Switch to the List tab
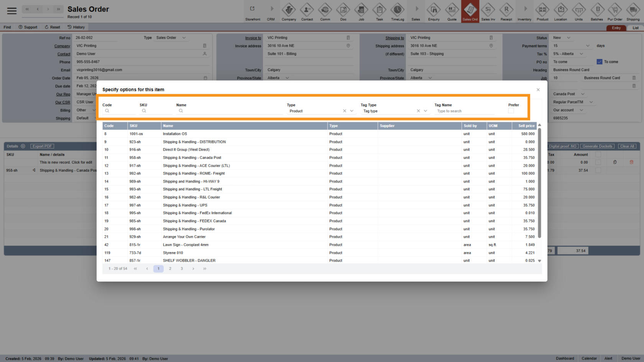Screen dimensions: 644x362 [635, 28]
